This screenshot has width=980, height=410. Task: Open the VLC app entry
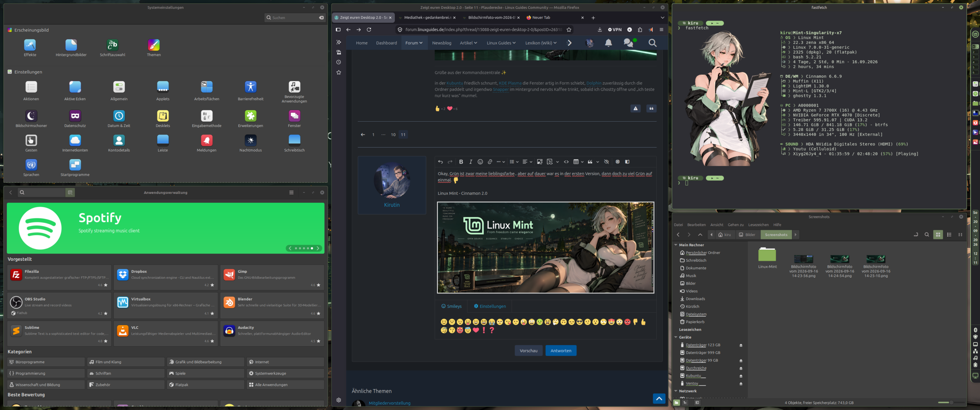pos(166,334)
